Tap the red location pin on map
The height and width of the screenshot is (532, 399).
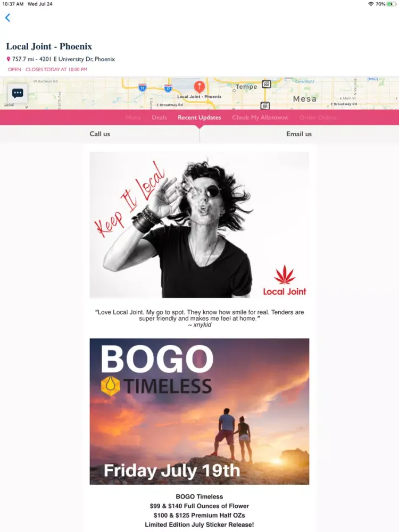click(199, 87)
